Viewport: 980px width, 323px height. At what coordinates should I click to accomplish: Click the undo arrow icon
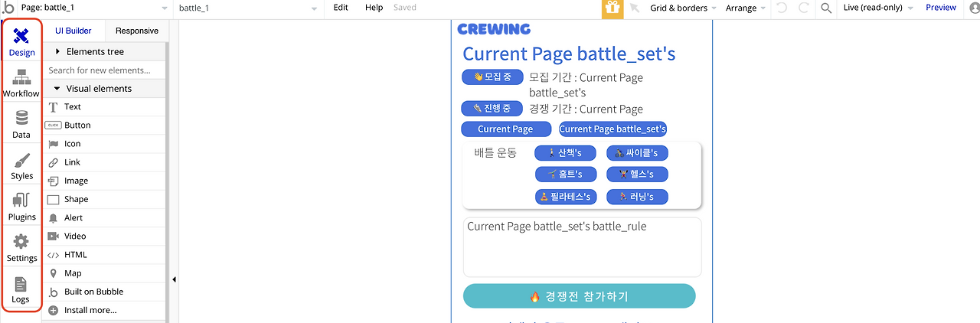tap(781, 8)
